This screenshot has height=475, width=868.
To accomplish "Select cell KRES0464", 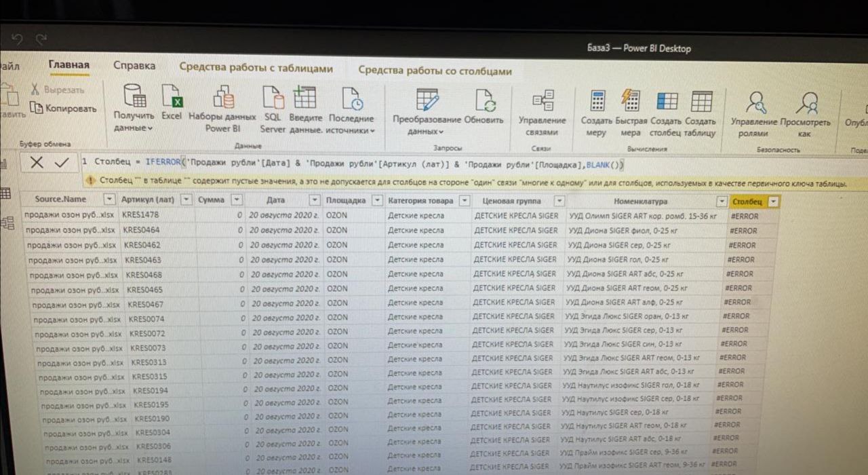I will click(x=158, y=229).
